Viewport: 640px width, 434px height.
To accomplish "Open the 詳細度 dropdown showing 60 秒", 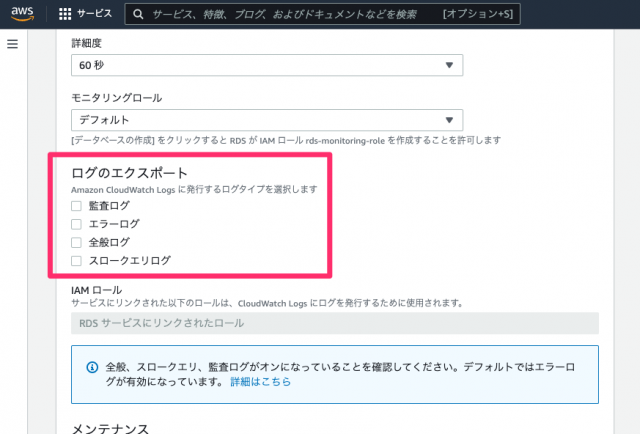I will click(266, 65).
